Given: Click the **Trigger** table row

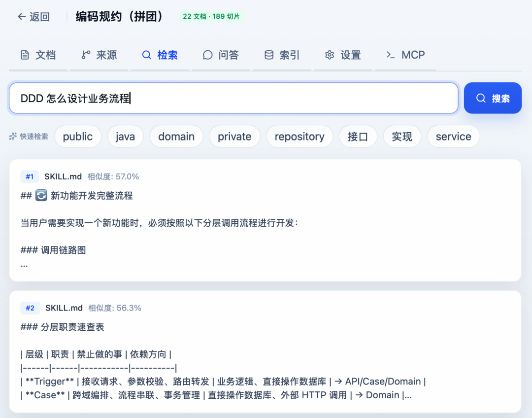Looking at the screenshot, I should click(x=223, y=382).
